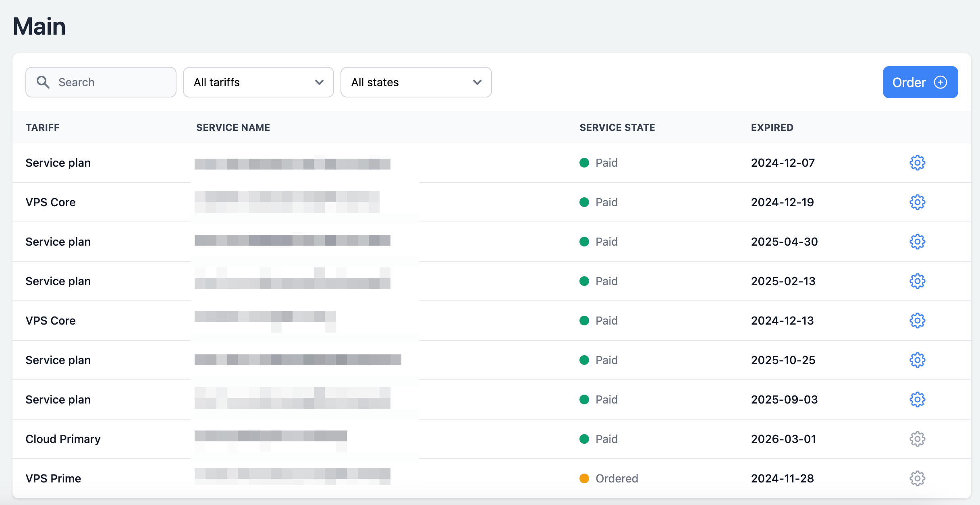980x505 pixels.
Task: Click chevron arrow in All tariffs filter
Action: click(x=319, y=82)
